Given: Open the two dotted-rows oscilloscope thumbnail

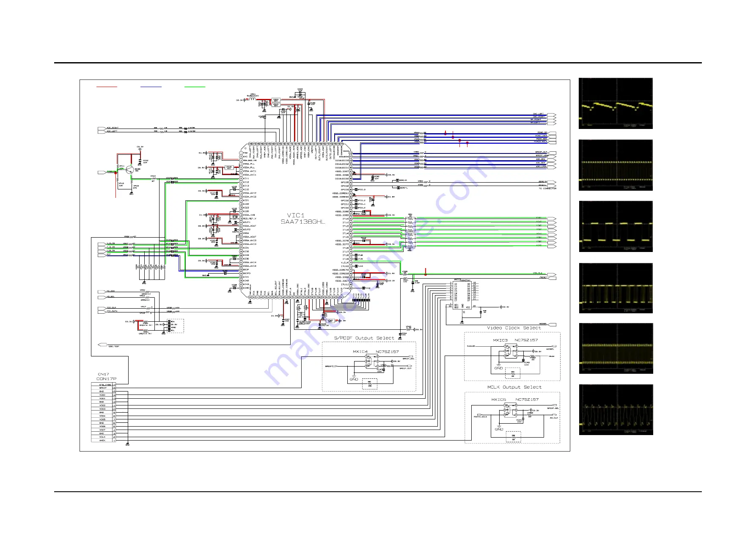Looking at the screenshot, I should (616, 165).
